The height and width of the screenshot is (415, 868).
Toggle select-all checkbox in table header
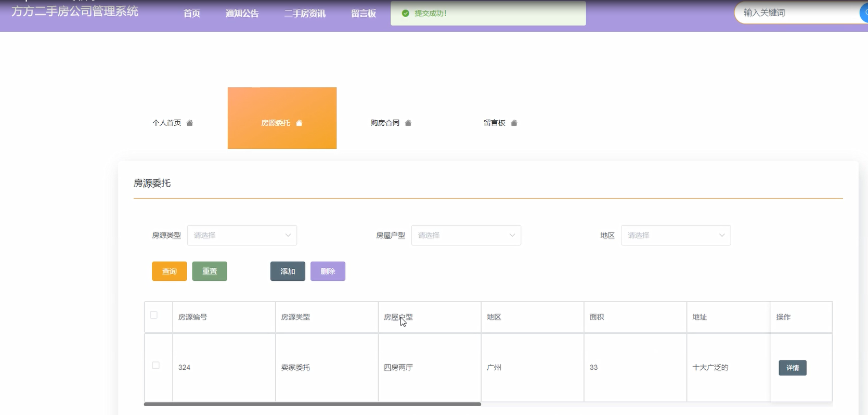(x=153, y=315)
